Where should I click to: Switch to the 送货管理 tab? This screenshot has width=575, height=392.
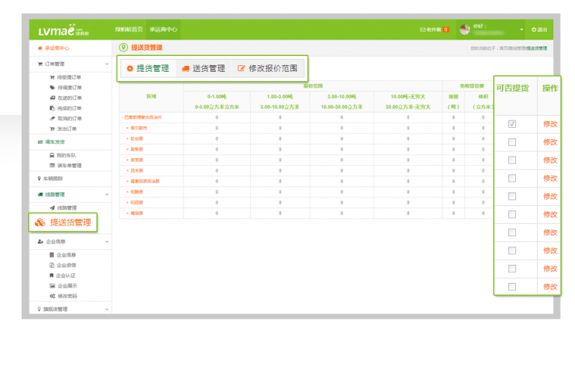coord(203,68)
